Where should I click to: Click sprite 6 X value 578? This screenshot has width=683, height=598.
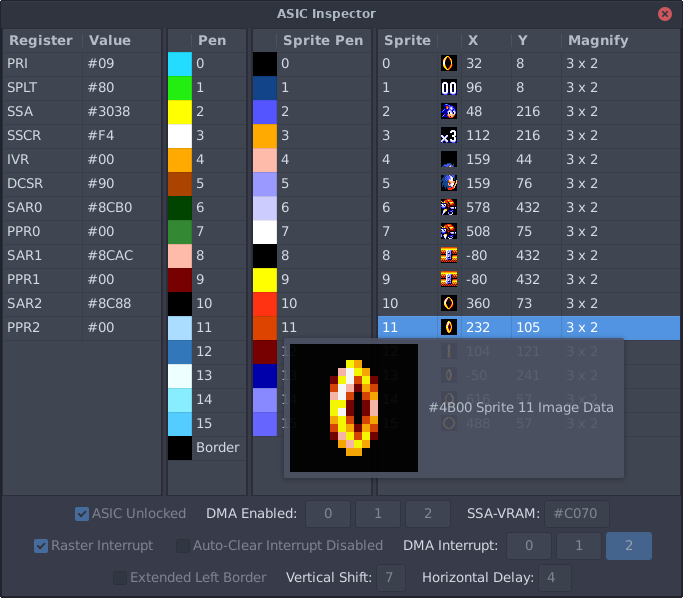[478, 207]
